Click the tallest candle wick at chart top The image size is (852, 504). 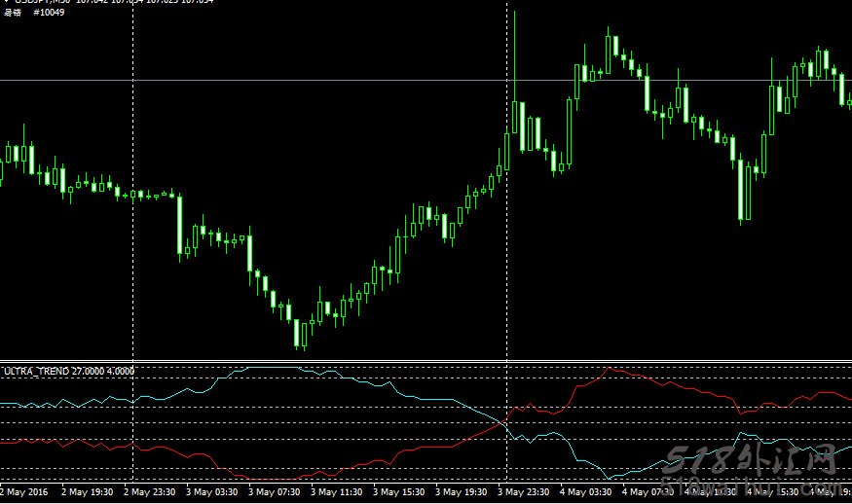pyautogui.click(x=514, y=39)
